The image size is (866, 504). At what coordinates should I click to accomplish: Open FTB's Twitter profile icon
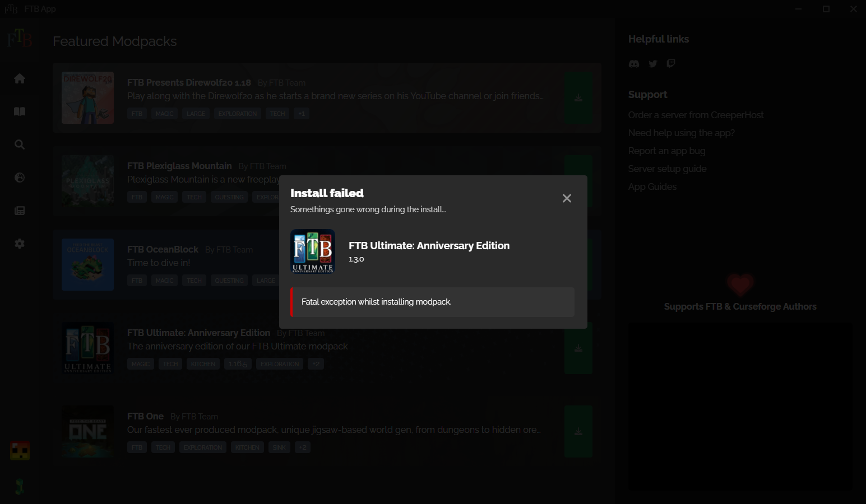pos(652,63)
